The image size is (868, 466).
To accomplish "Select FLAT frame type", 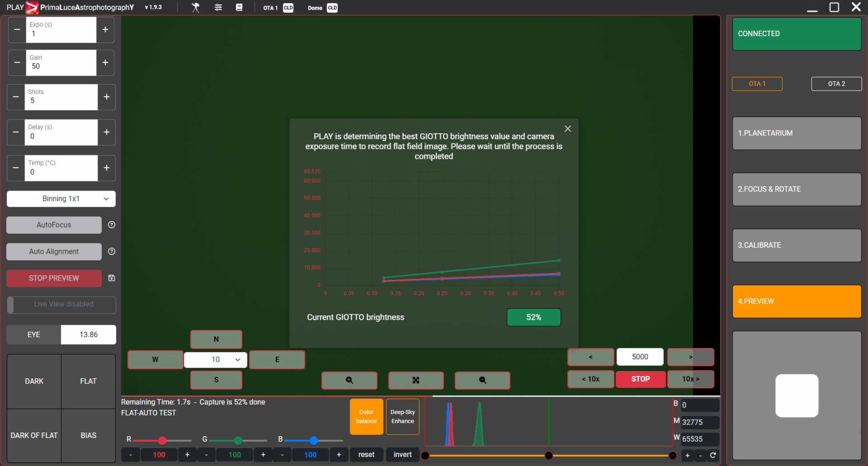I will 89,381.
